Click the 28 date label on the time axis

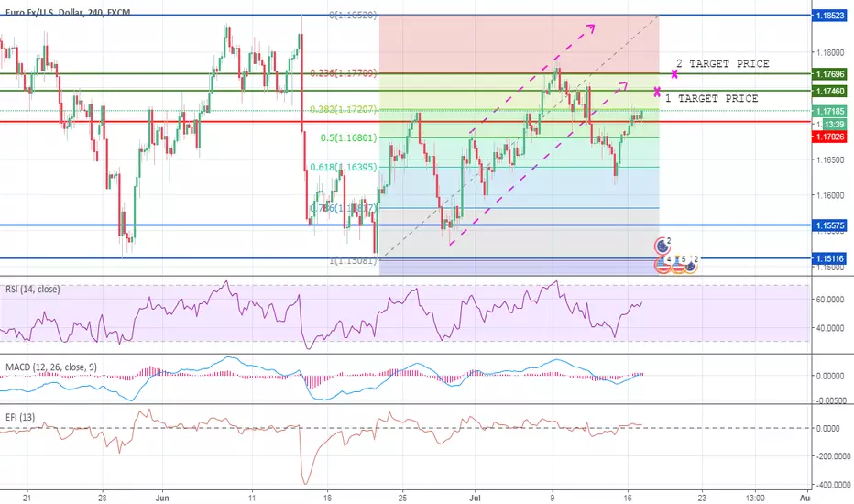103,498
